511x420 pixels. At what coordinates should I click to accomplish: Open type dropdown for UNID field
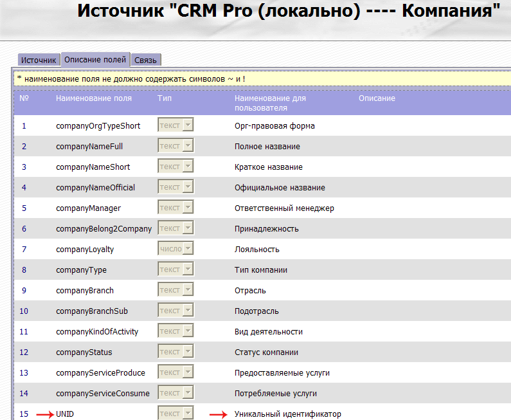(x=175, y=412)
